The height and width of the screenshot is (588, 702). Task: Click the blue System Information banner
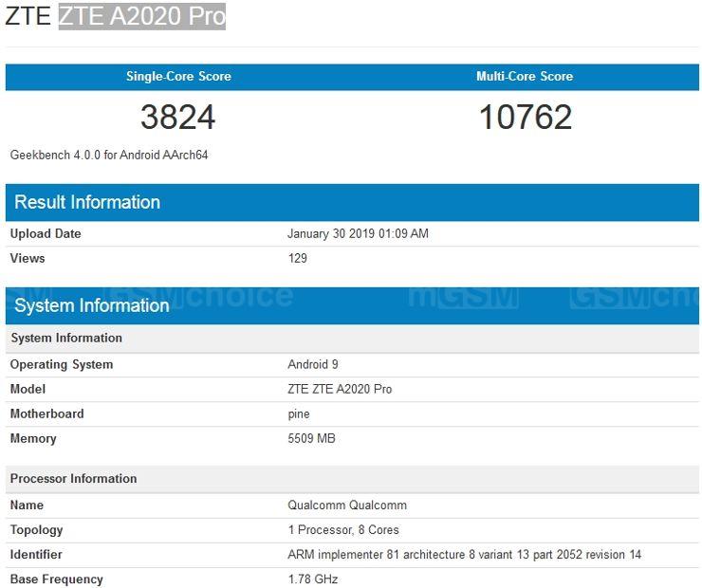point(92,305)
